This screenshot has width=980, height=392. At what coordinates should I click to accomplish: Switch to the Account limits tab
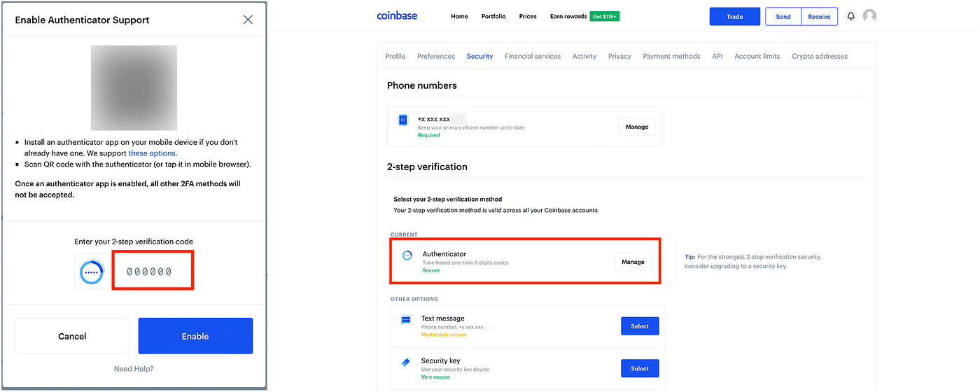(x=757, y=56)
